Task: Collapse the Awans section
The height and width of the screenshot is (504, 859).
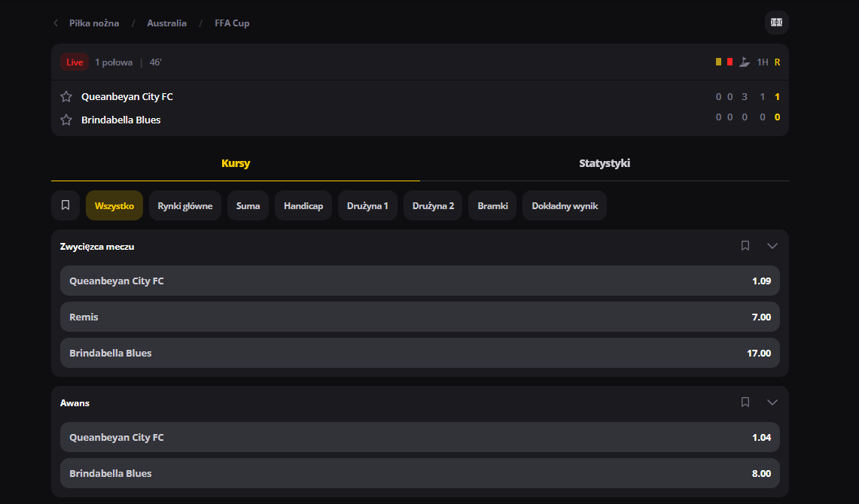Action: [x=772, y=402]
